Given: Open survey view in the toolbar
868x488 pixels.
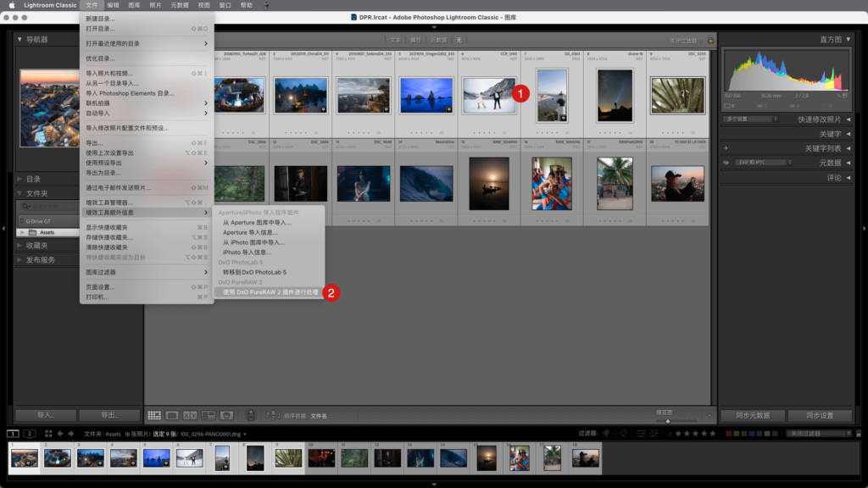Looking at the screenshot, I should pyautogui.click(x=209, y=415).
